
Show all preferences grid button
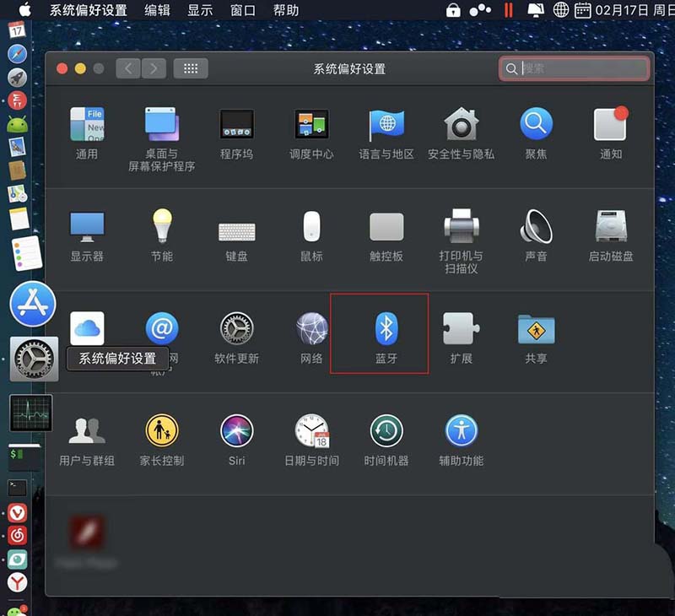point(191,68)
